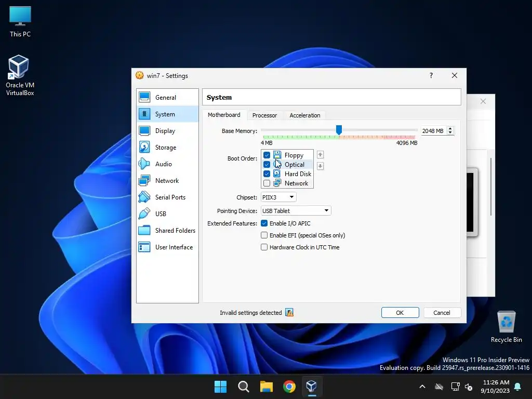Viewport: 532px width, 399px height.
Task: Toggle Enable I/O APIC checkbox
Action: pyautogui.click(x=264, y=223)
